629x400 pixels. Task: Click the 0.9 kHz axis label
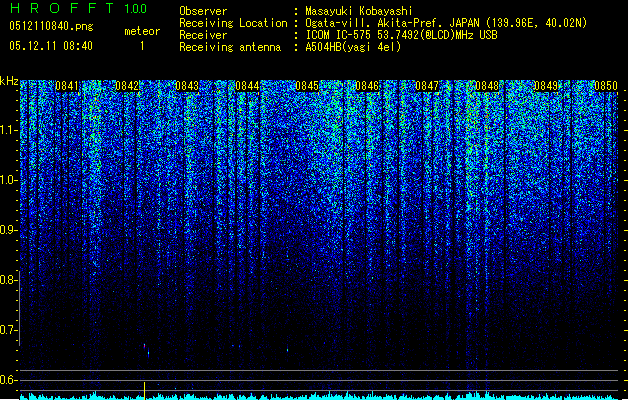click(x=7, y=230)
